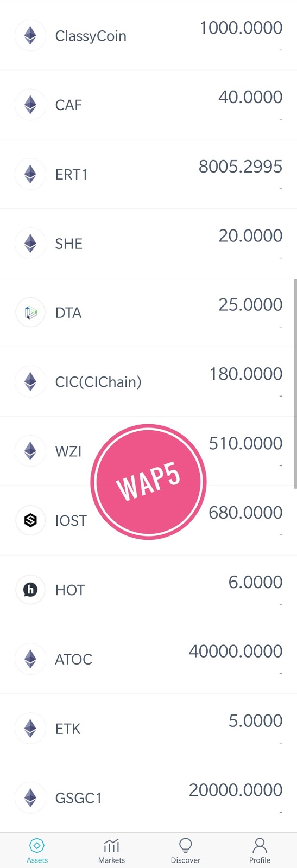The image size is (297, 868).
Task: Click the vertical scrollbar on the right
Action: [x=295, y=384]
